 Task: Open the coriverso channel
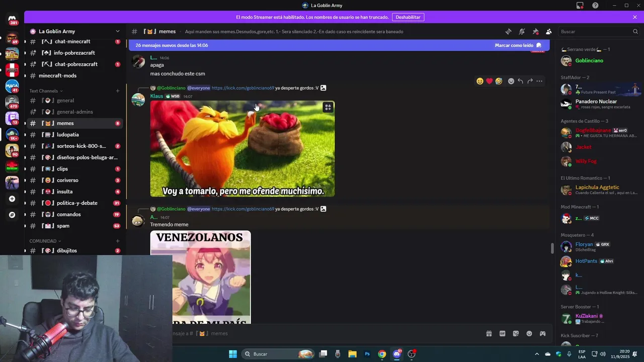pyautogui.click(x=75, y=180)
